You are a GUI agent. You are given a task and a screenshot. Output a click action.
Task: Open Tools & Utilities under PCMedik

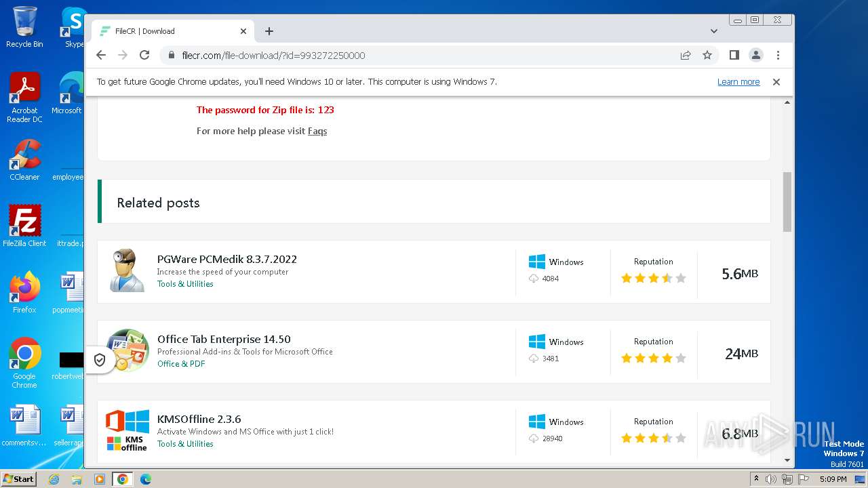185,284
